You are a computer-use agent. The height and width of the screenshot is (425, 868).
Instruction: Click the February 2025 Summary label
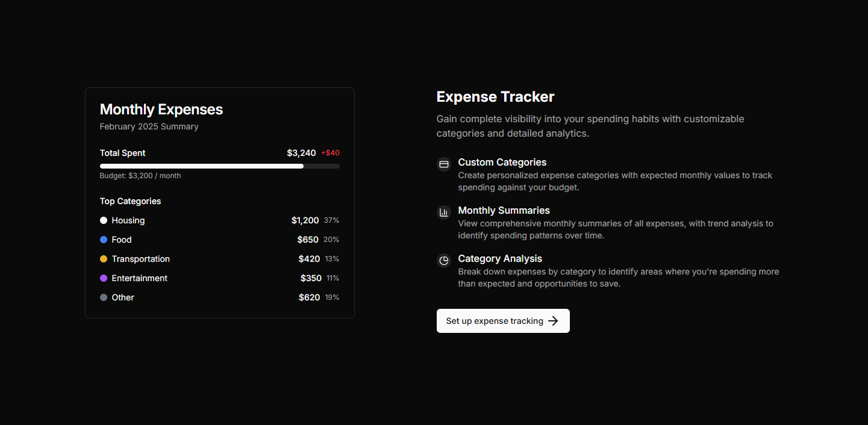pyautogui.click(x=149, y=126)
